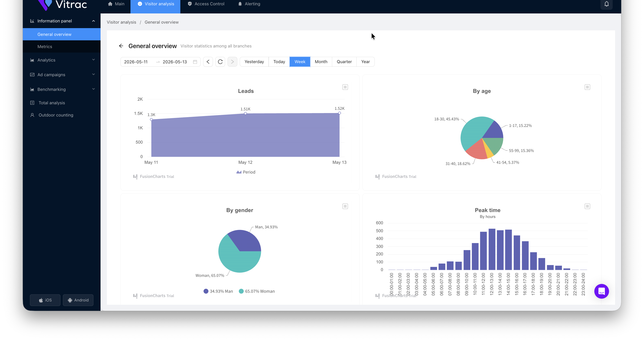Click the Android app download button
The width and height of the screenshot is (644, 341).
[78, 300]
